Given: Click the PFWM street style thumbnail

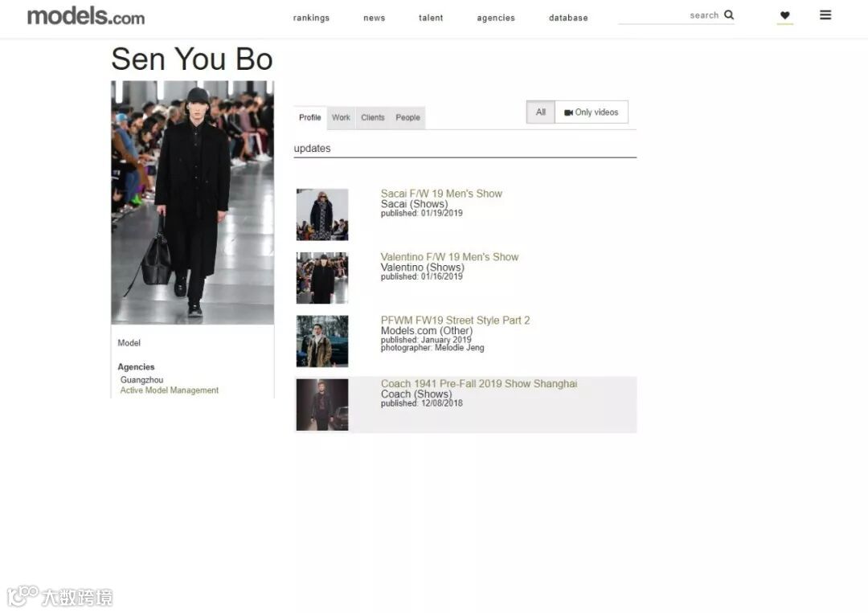Looking at the screenshot, I should click(x=322, y=341).
